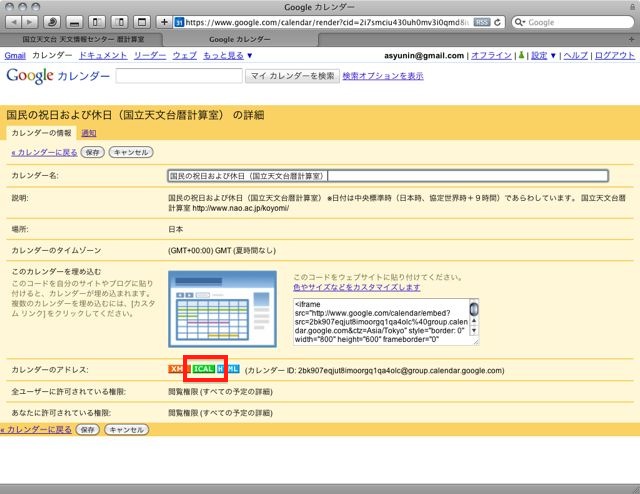Open the green Labs flask icon
Viewport: 640px width, 494px height.
521,55
